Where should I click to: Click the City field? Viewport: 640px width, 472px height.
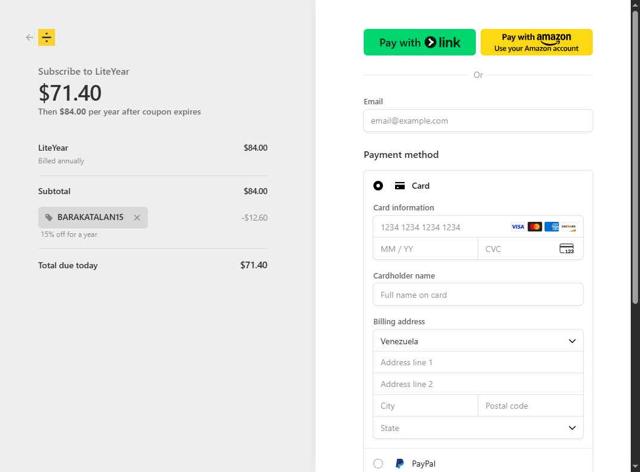(425, 406)
